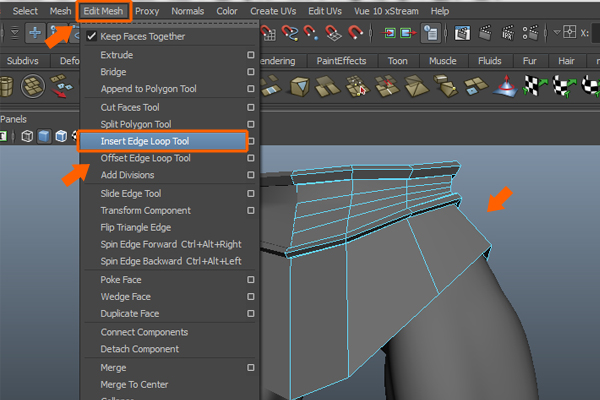This screenshot has width=600, height=400.
Task: Switch to the PaintEffects shelf tab
Action: click(x=341, y=61)
